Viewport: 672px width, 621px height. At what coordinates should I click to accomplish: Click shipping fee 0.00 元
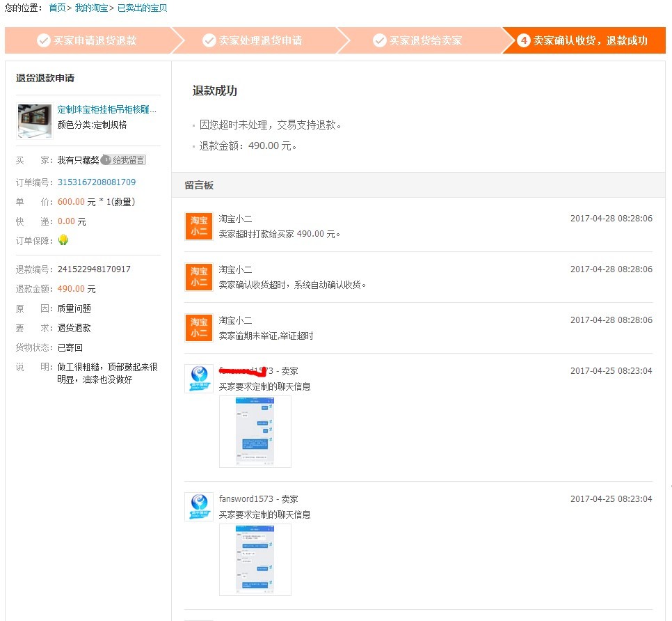[x=72, y=221]
